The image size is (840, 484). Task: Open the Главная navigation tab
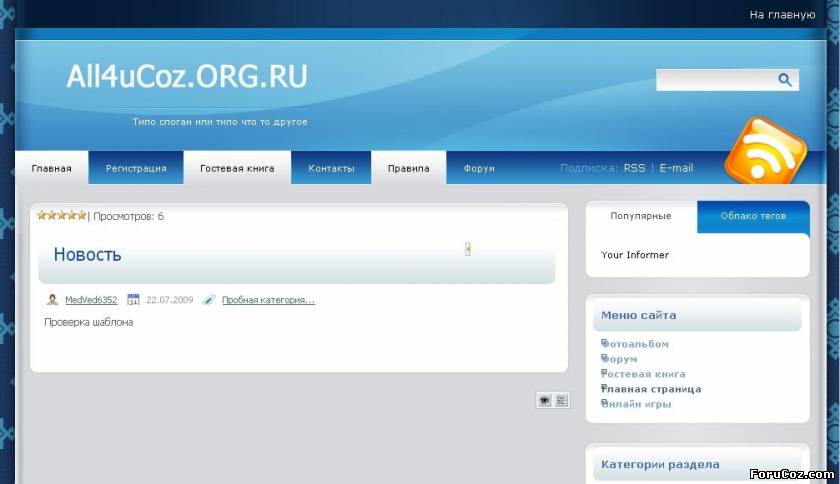51,168
